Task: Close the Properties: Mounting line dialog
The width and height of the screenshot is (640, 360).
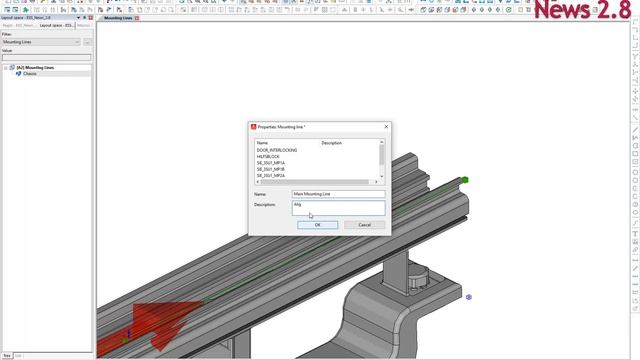Action: pyautogui.click(x=386, y=127)
